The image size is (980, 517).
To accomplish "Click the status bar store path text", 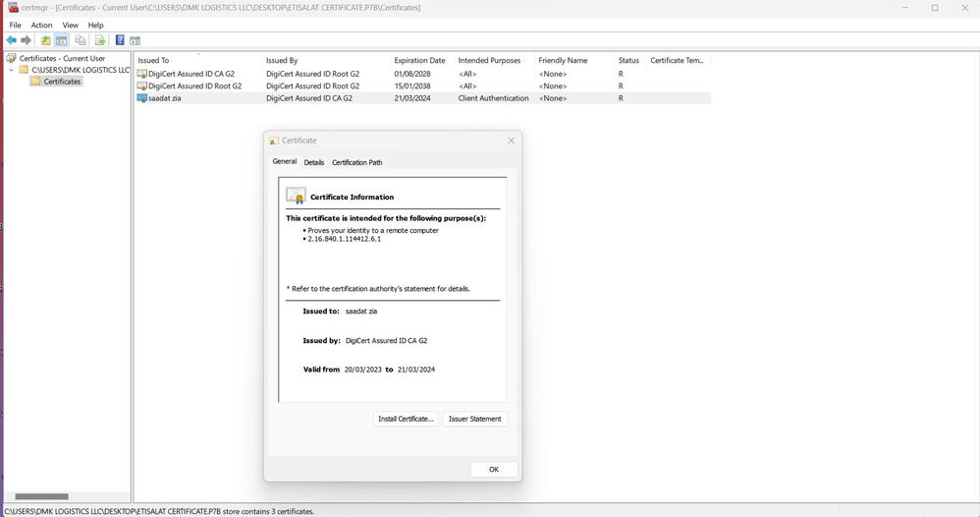I will (x=159, y=511).
